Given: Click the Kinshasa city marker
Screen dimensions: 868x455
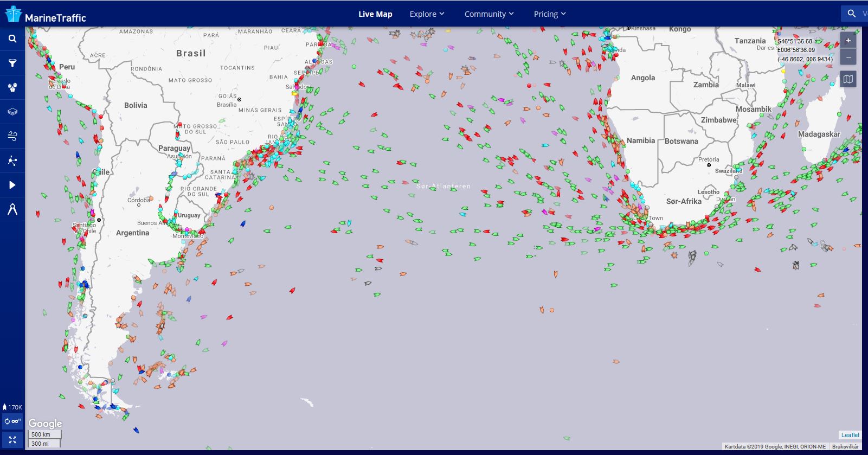Looking at the screenshot, I should click(629, 28).
